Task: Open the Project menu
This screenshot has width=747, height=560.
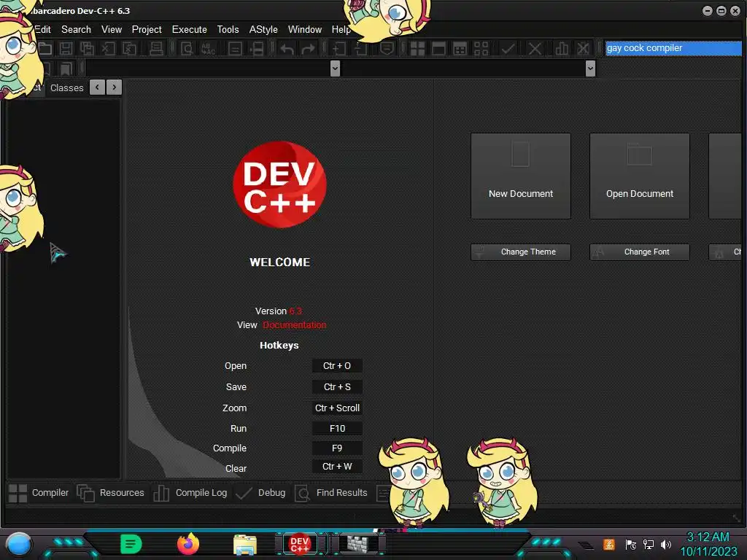Action: click(x=147, y=29)
